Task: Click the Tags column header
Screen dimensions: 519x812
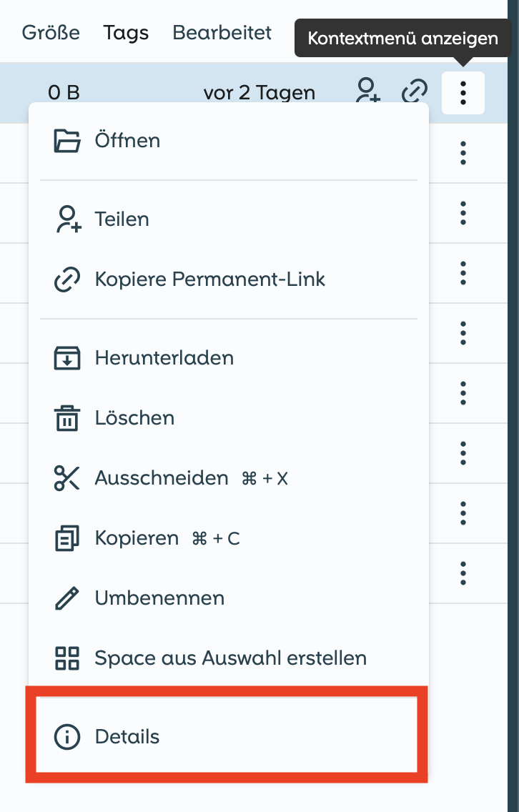Action: tap(126, 33)
